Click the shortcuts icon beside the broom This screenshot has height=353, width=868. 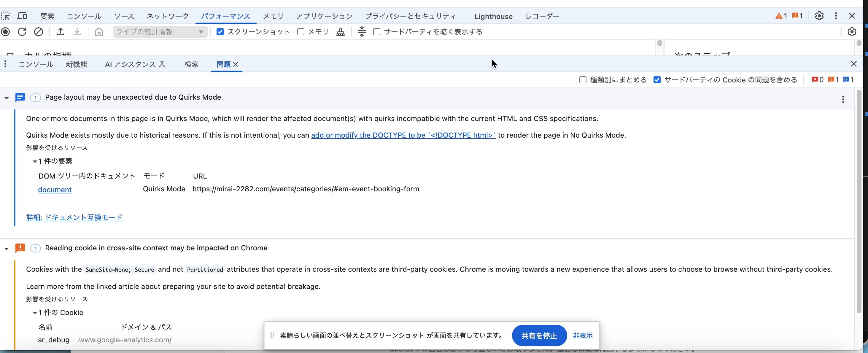pos(362,32)
